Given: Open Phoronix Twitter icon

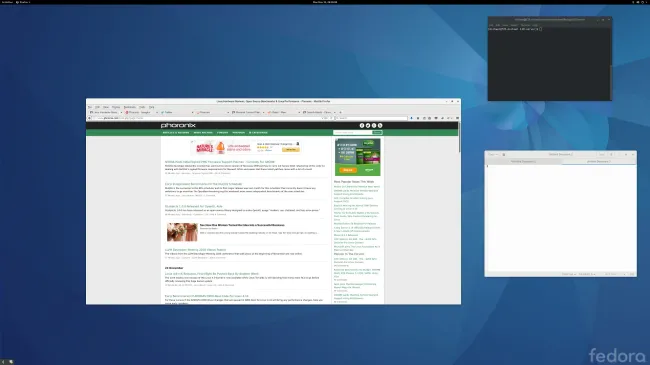Looking at the screenshot, I should point(368,125).
